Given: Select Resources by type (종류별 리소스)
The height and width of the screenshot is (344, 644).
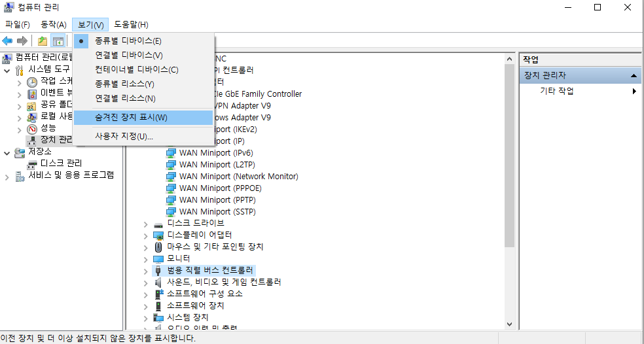Looking at the screenshot, I should click(143, 84).
